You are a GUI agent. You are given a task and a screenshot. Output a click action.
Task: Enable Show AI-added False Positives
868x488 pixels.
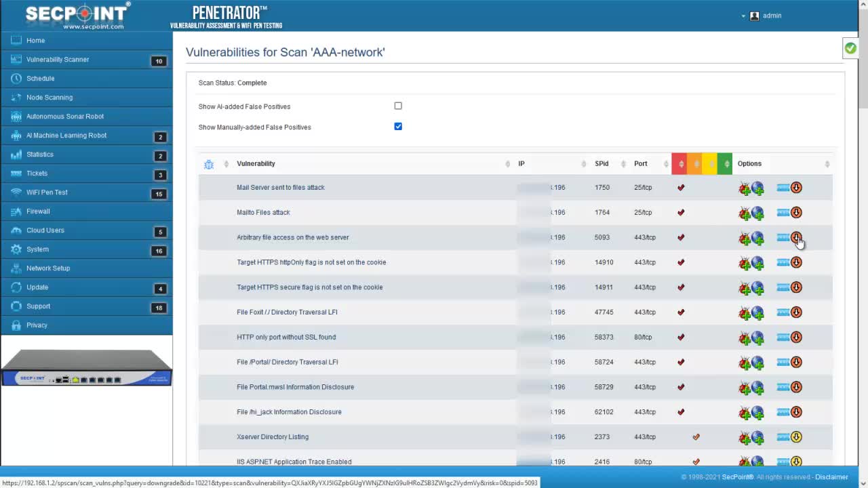398,106
